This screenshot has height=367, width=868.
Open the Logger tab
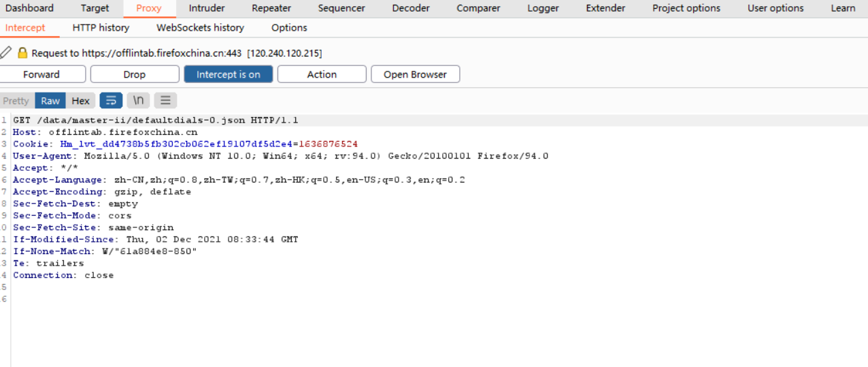(x=543, y=8)
